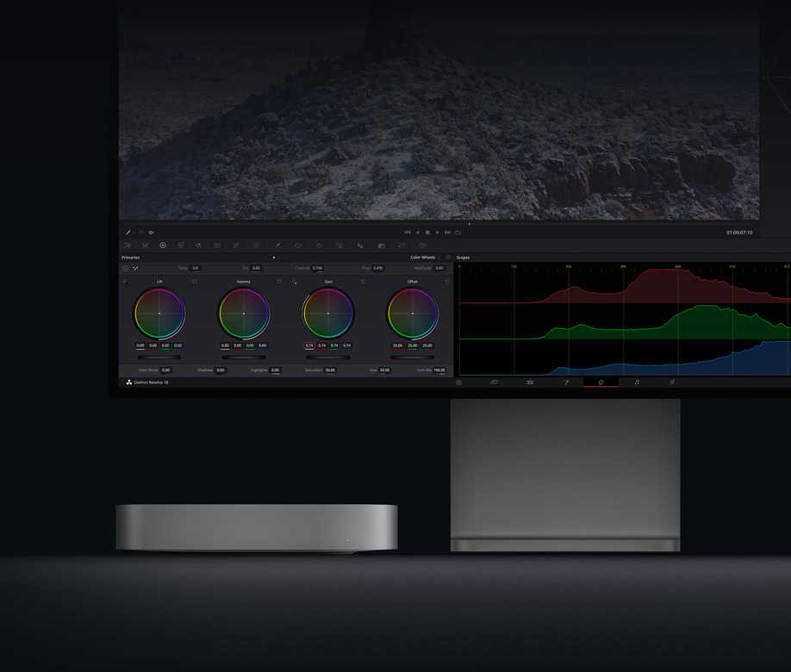This screenshot has width=791, height=672.
Task: Switch to the Fairlight audio page
Action: point(637,382)
